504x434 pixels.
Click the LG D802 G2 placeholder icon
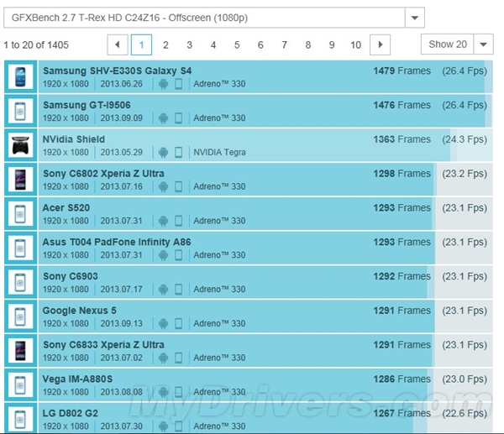20,419
